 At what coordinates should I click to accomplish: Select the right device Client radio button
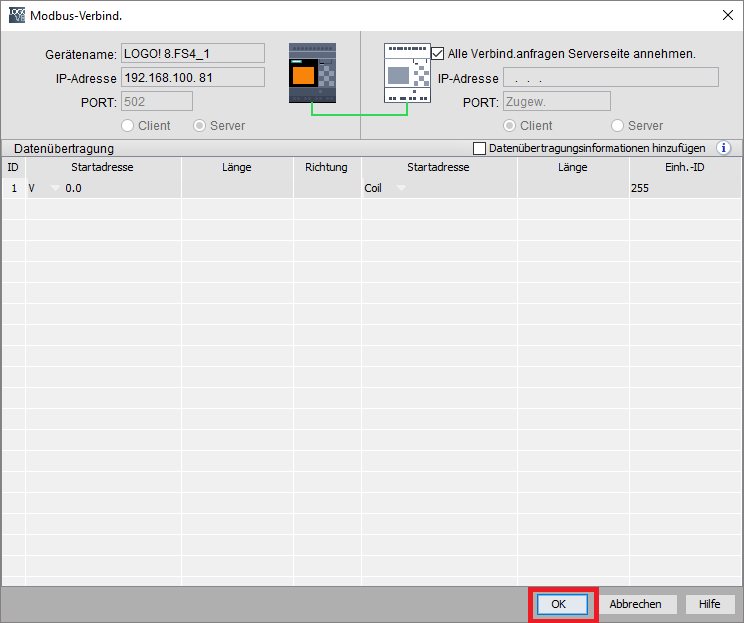coord(509,126)
